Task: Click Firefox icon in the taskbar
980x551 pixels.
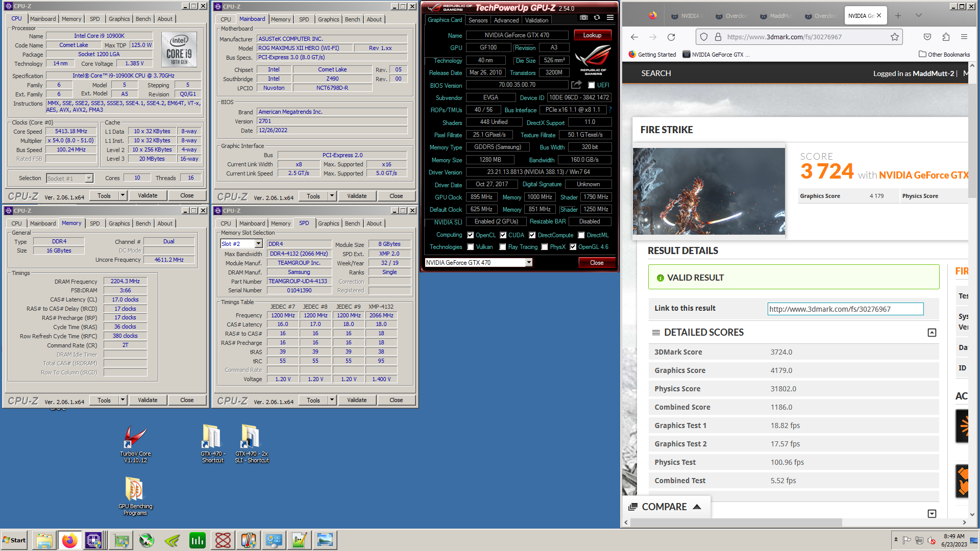Action: click(69, 540)
